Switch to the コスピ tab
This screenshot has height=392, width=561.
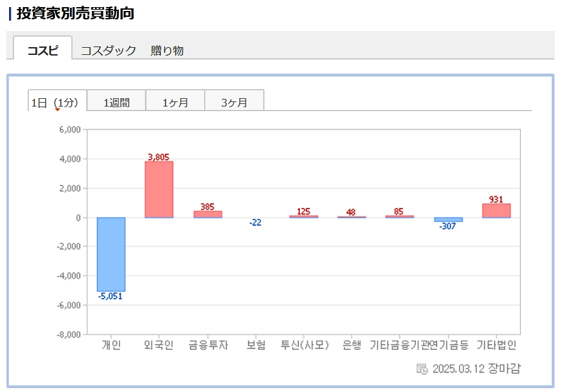point(43,50)
